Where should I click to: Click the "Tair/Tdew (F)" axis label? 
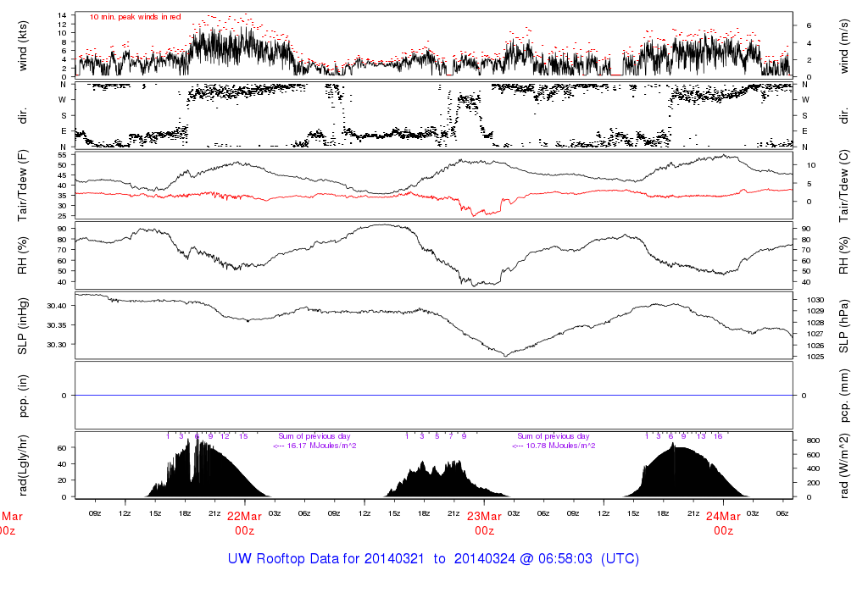tap(23, 186)
